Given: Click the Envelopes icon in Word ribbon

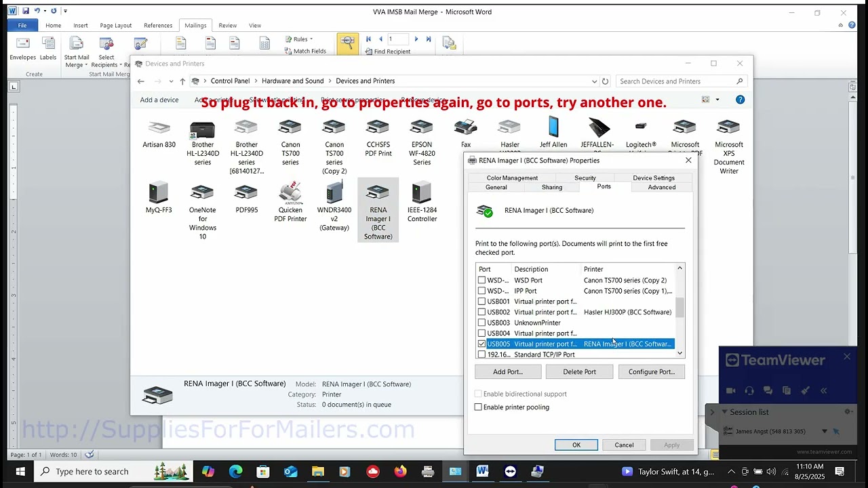Looking at the screenshot, I should coord(23,43).
